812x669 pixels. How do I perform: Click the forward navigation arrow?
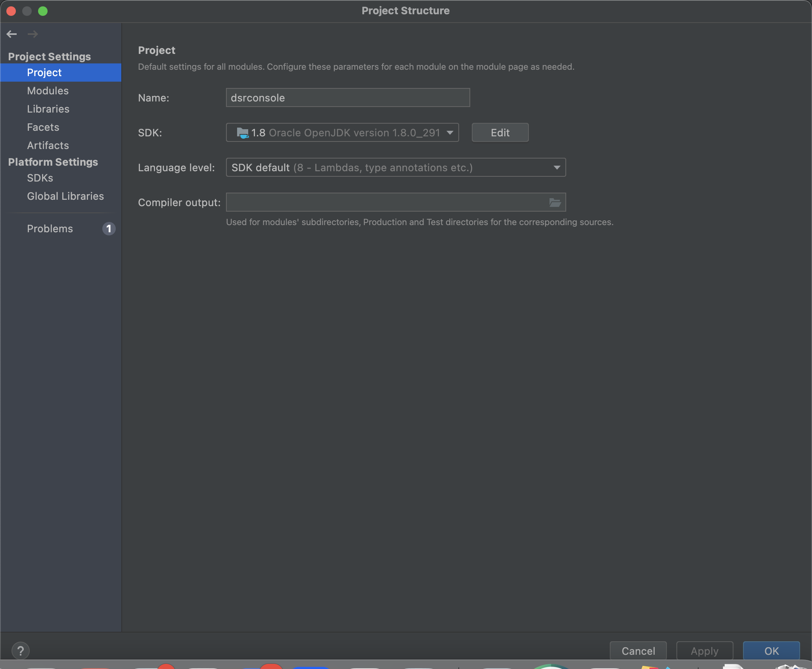point(33,34)
